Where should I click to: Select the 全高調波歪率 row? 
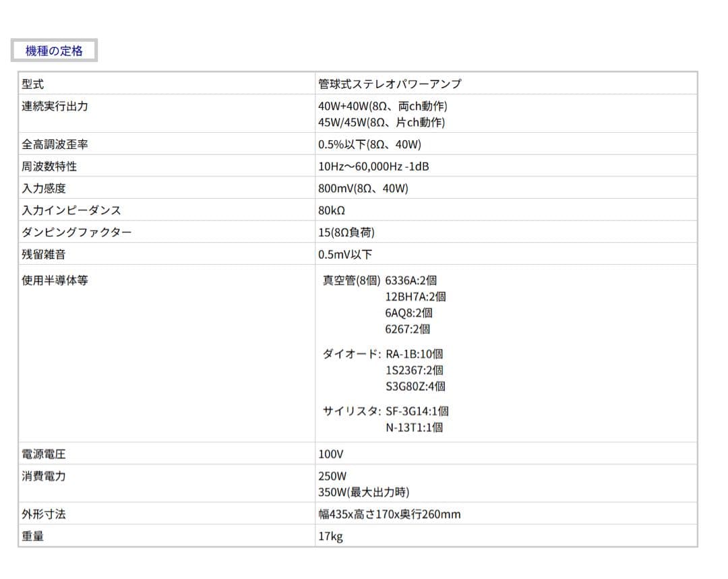coord(44,144)
